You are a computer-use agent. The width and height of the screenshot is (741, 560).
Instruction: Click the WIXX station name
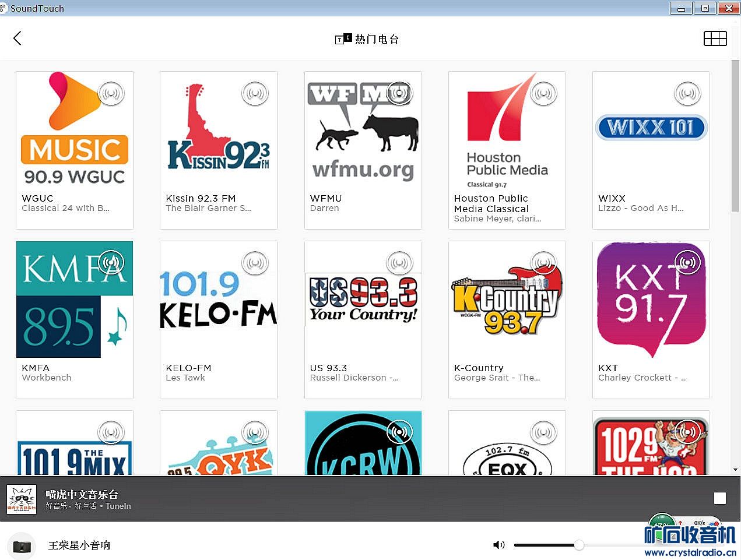click(612, 198)
